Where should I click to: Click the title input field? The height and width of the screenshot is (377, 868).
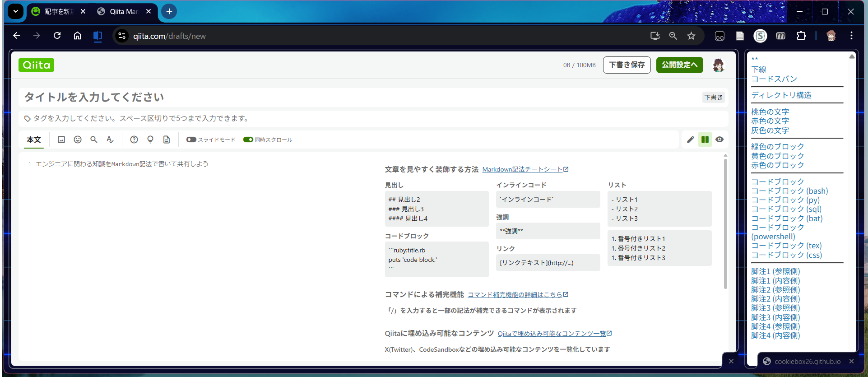(x=361, y=97)
